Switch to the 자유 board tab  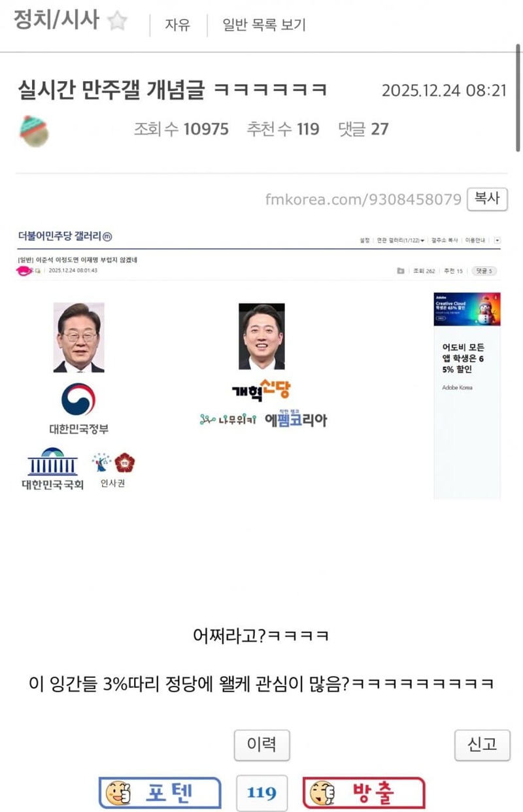click(x=177, y=25)
